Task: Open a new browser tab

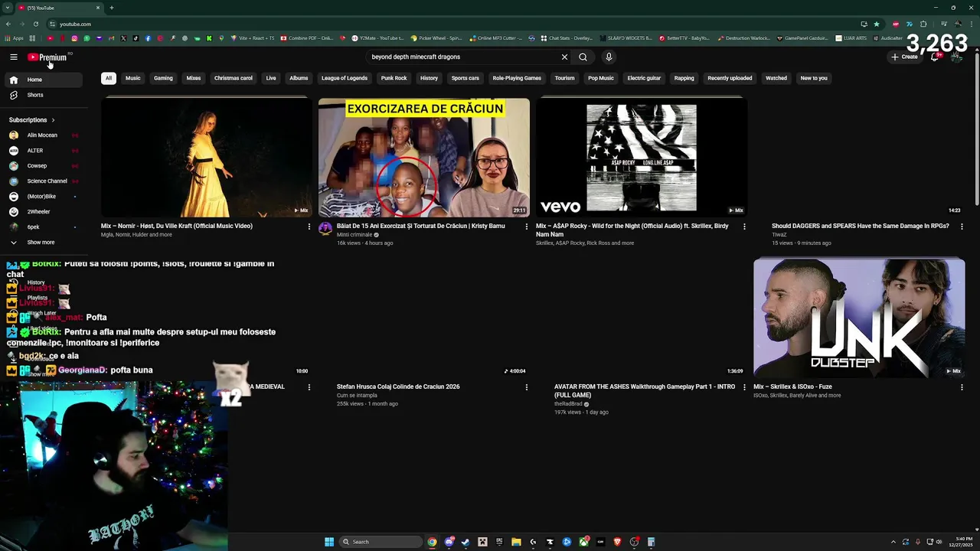Action: [x=112, y=8]
